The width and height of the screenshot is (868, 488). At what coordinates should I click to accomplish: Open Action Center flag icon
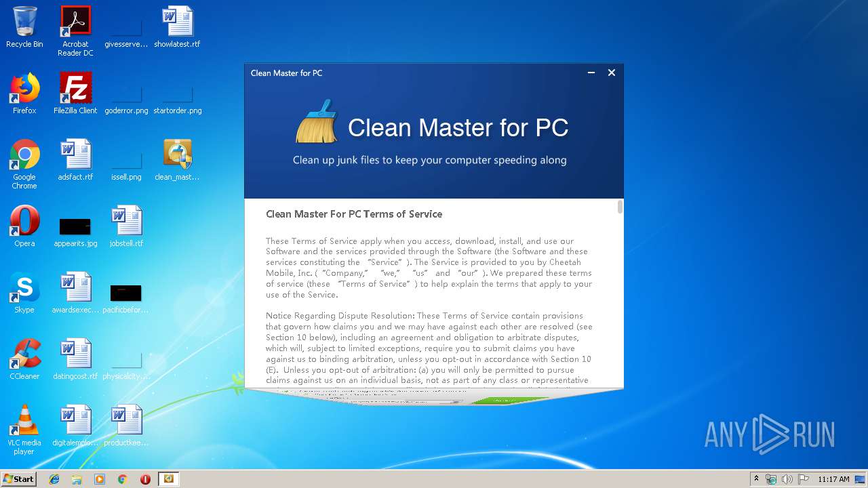[x=804, y=479]
